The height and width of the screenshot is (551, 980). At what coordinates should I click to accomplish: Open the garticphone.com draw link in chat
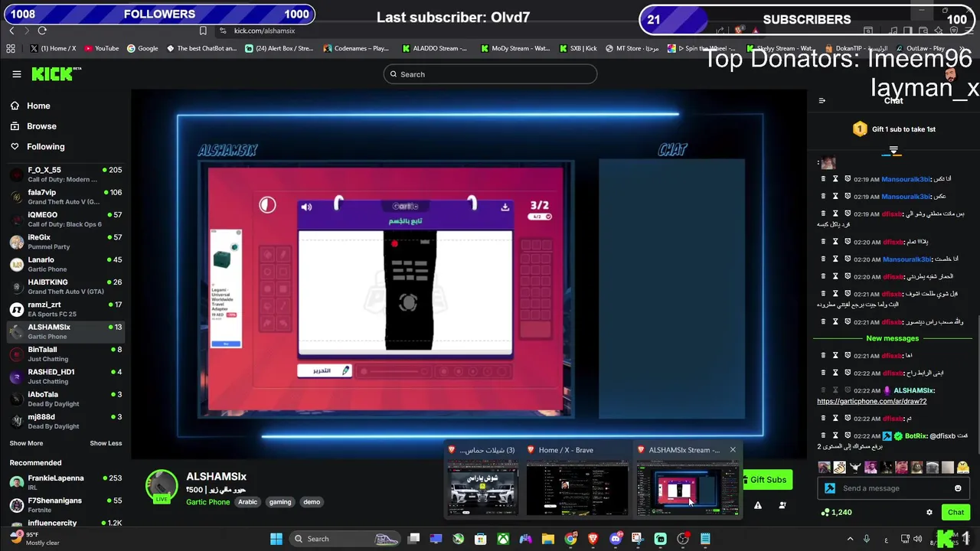(871, 401)
